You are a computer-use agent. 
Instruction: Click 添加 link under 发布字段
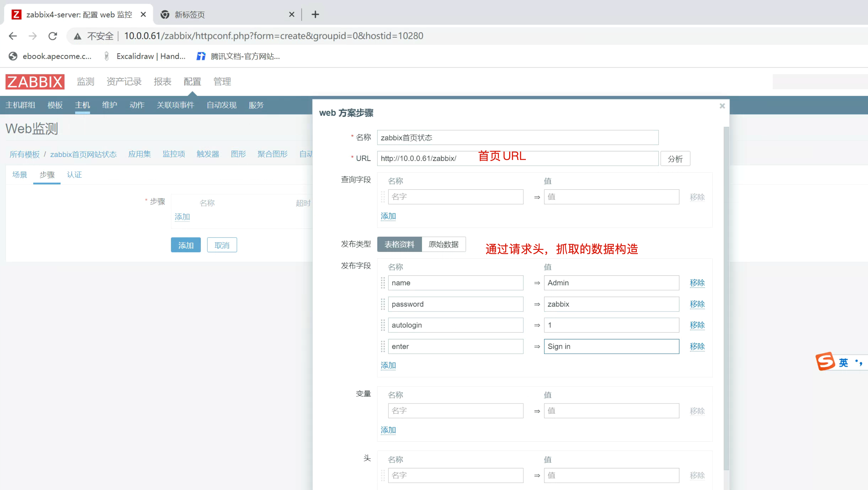388,365
